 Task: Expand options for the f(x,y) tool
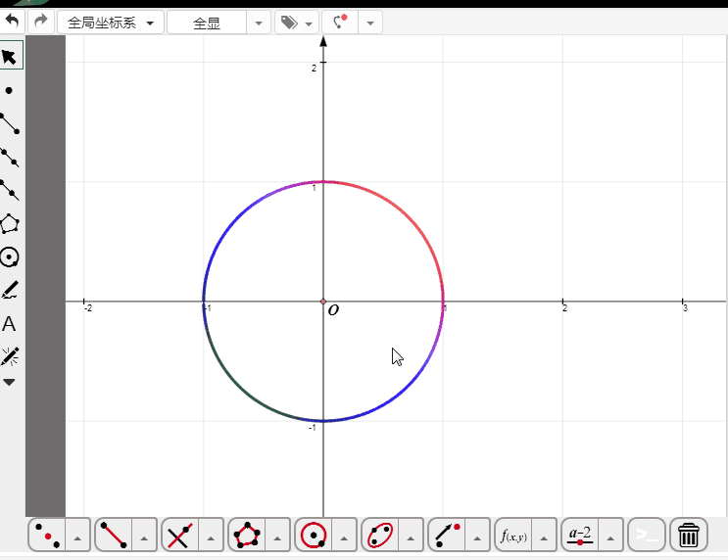click(544, 536)
